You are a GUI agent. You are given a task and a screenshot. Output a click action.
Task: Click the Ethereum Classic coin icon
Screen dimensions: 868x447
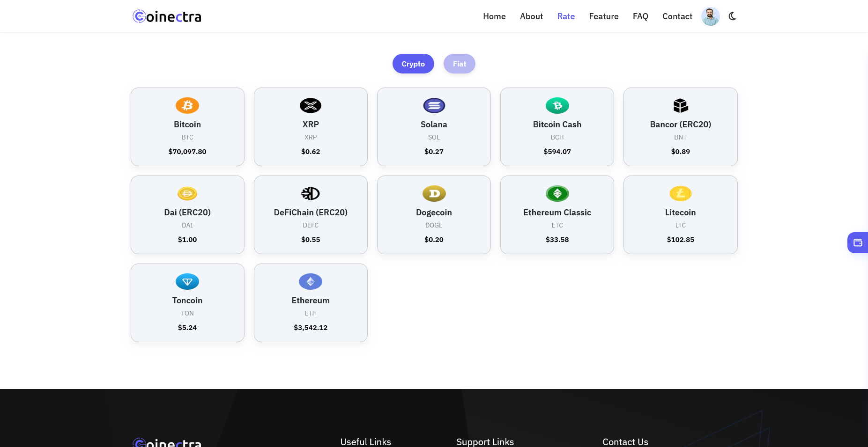coord(557,193)
